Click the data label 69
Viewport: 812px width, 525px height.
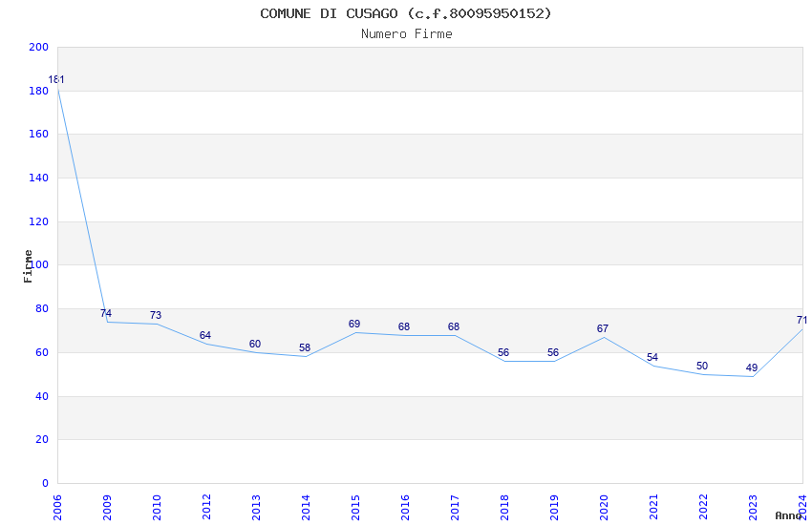(354, 325)
